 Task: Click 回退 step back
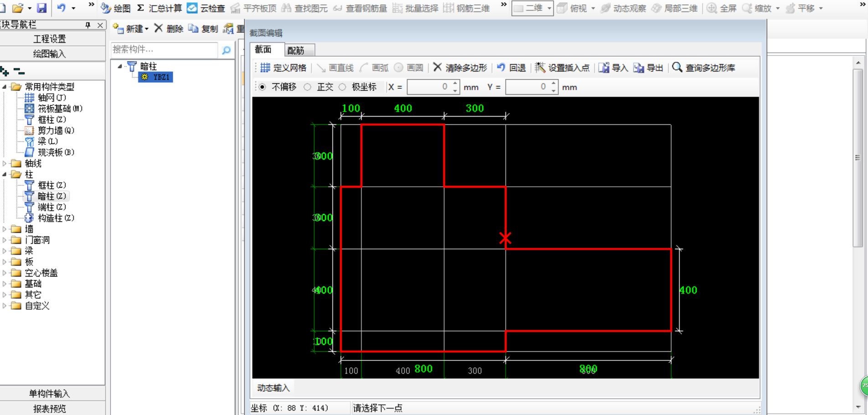pyautogui.click(x=511, y=68)
